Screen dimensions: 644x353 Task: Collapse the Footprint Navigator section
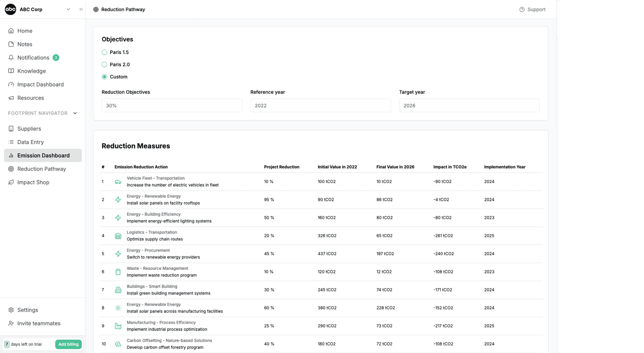coord(75,113)
